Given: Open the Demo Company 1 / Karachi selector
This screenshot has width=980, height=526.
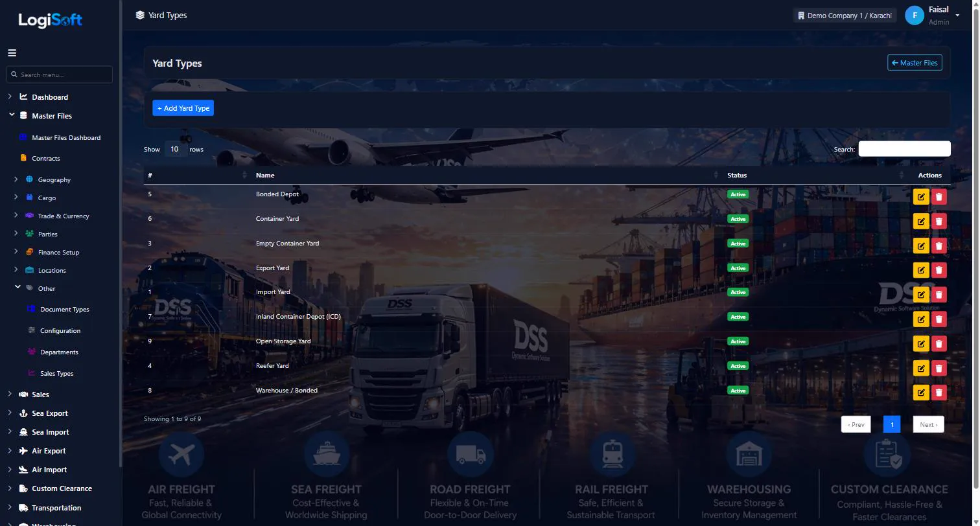Looking at the screenshot, I should pyautogui.click(x=845, y=16).
